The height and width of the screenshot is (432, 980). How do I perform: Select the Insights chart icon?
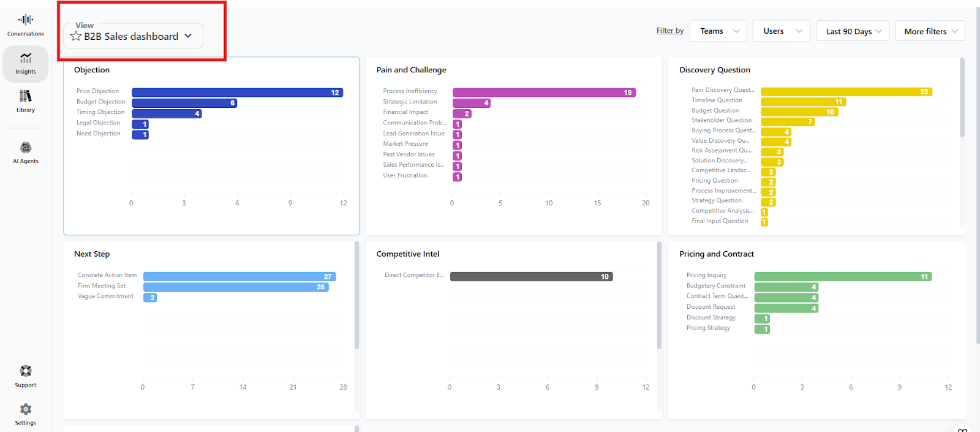[x=26, y=58]
